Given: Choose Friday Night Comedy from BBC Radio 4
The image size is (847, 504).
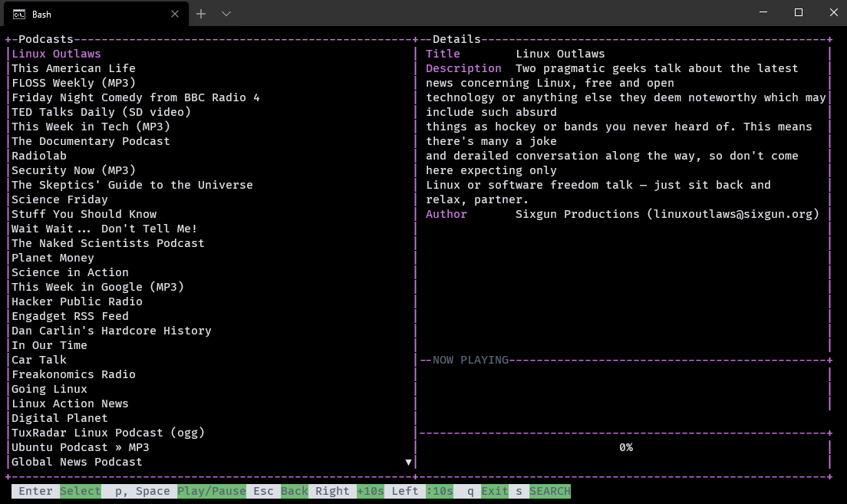Looking at the screenshot, I should [136, 97].
